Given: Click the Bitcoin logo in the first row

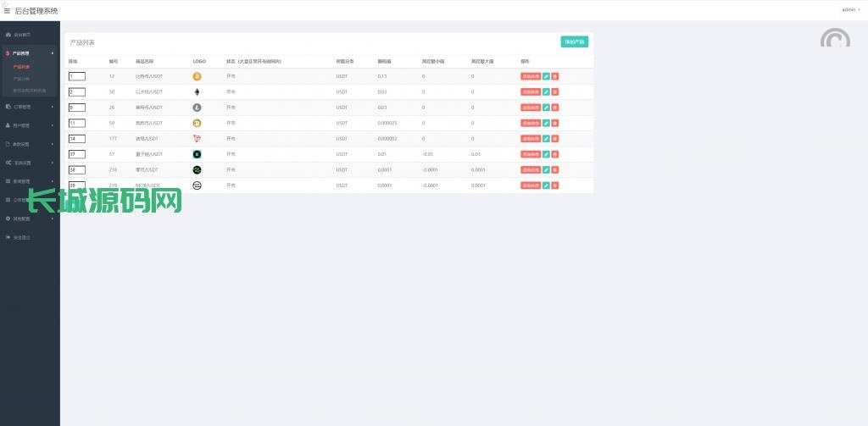Looking at the screenshot, I should click(197, 76).
